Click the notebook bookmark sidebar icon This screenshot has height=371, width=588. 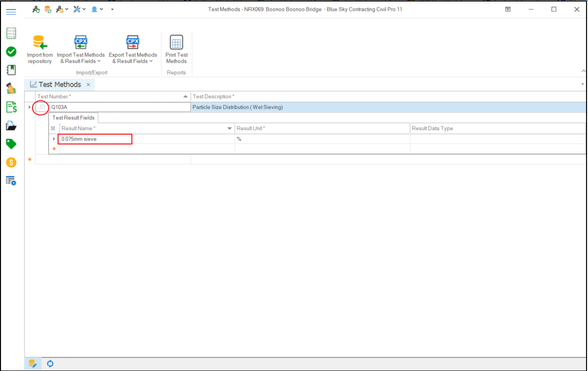[x=11, y=70]
